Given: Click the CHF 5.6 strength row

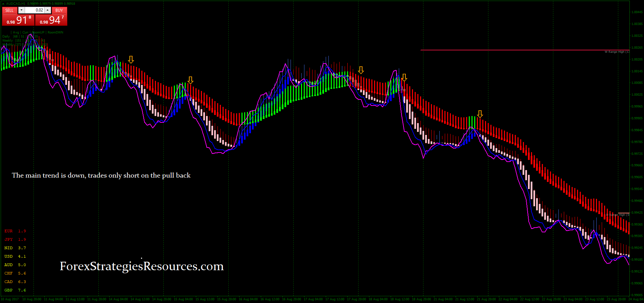Looking at the screenshot, I should click(15, 273).
